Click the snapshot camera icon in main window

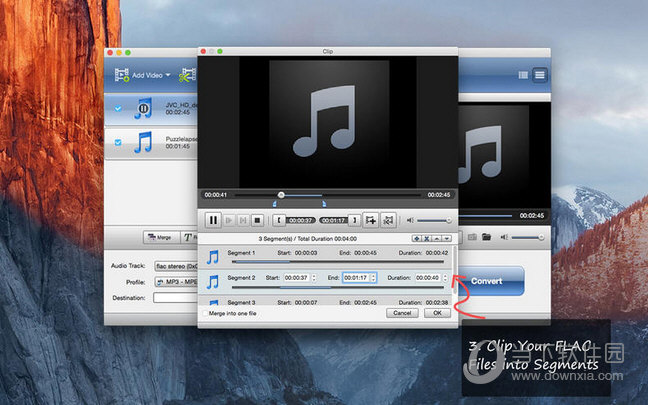pos(472,237)
